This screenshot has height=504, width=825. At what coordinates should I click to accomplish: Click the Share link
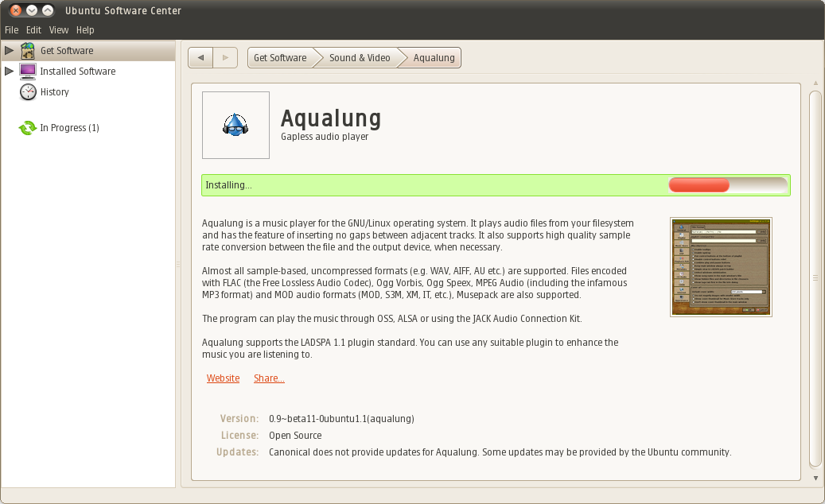pyautogui.click(x=268, y=378)
